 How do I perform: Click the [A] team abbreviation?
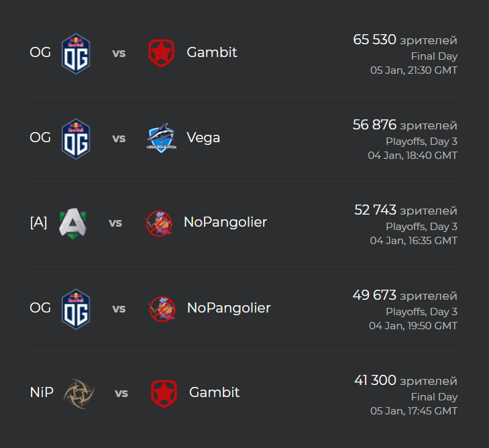click(x=38, y=223)
